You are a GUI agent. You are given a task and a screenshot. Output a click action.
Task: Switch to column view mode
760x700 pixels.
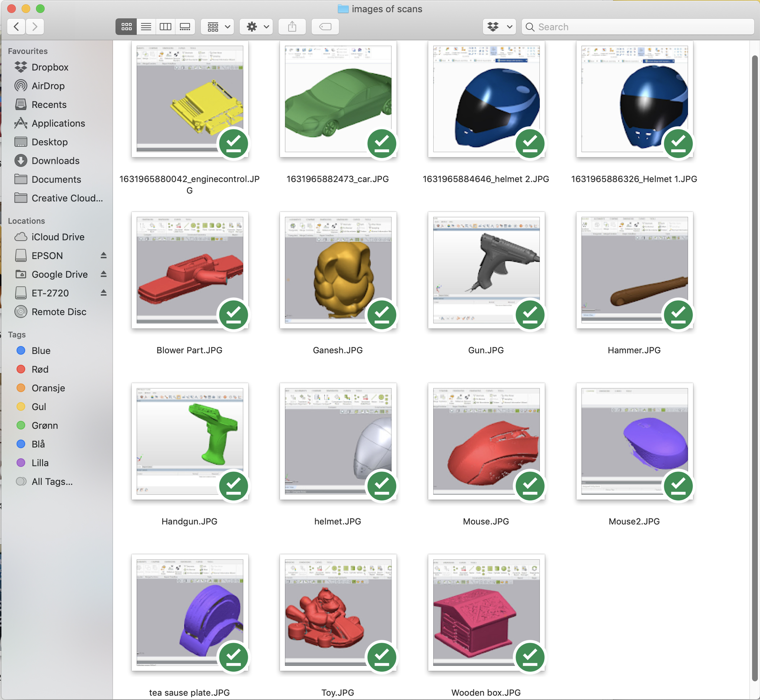165,26
